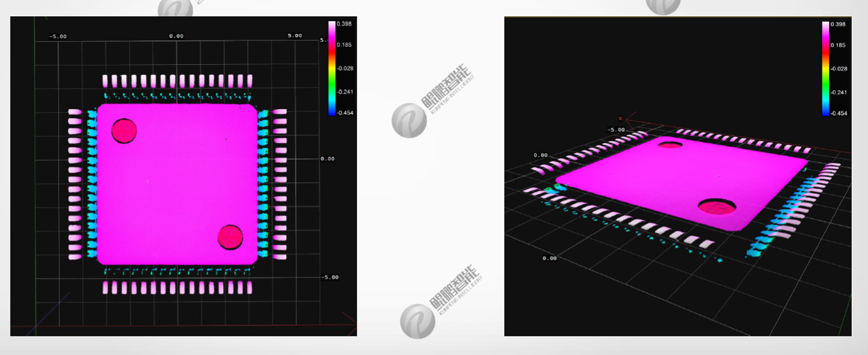Click the round watermark logo between the two views
This screenshot has height=355, width=868.
coord(409,120)
